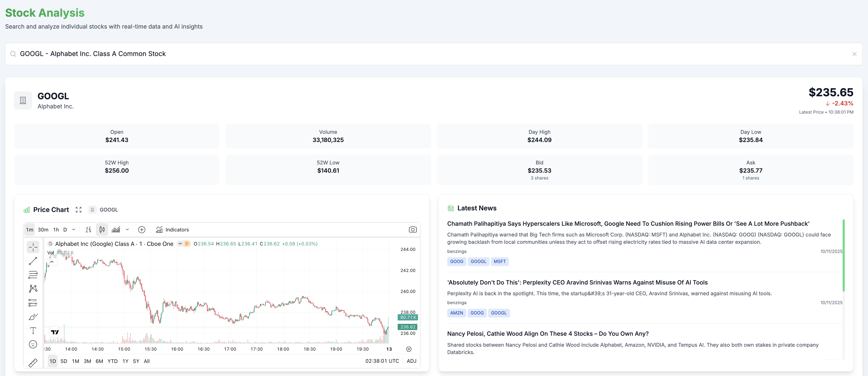Open the chart style dropdown arrow

127,230
